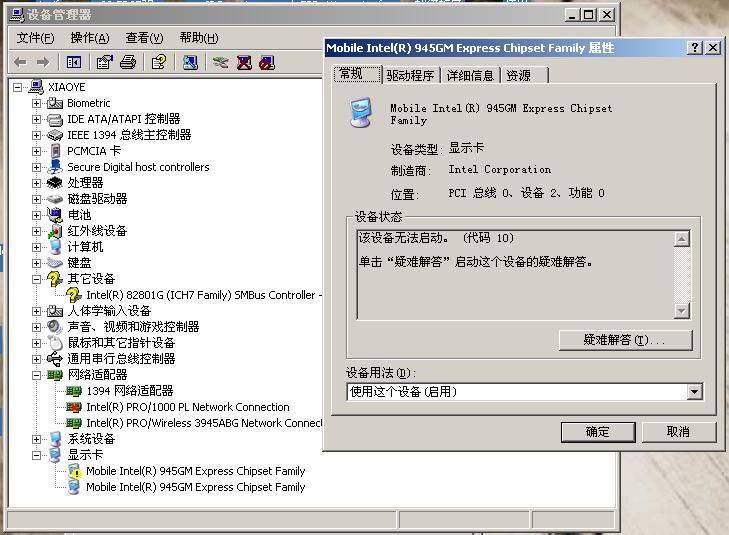Viewport: 729px width, 535px height.
Task: Expand the 处理器 node
Action: [x=36, y=183]
